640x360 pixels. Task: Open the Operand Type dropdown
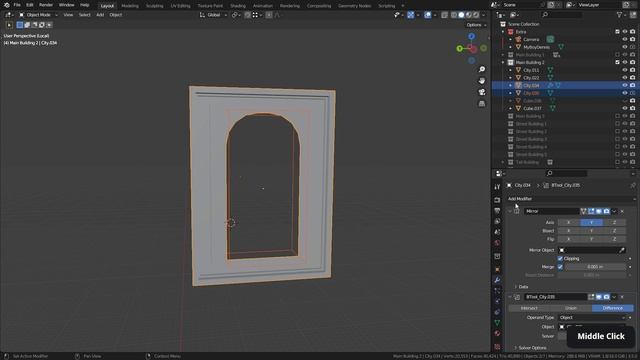592,318
